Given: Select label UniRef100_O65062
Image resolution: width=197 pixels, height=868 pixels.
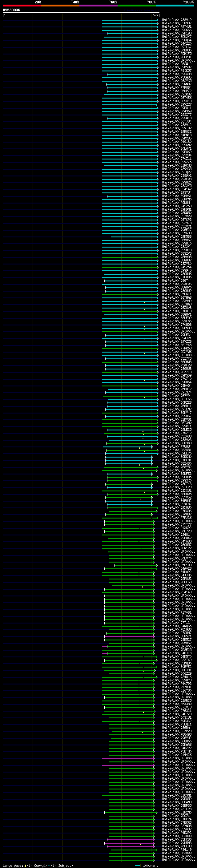Looking at the screenshot, I should click(176, 240).
